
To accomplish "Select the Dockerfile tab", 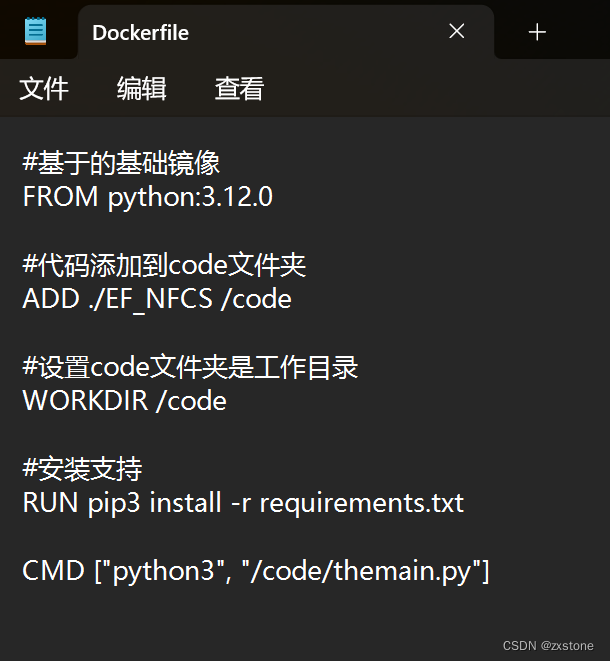I will pos(285,32).
